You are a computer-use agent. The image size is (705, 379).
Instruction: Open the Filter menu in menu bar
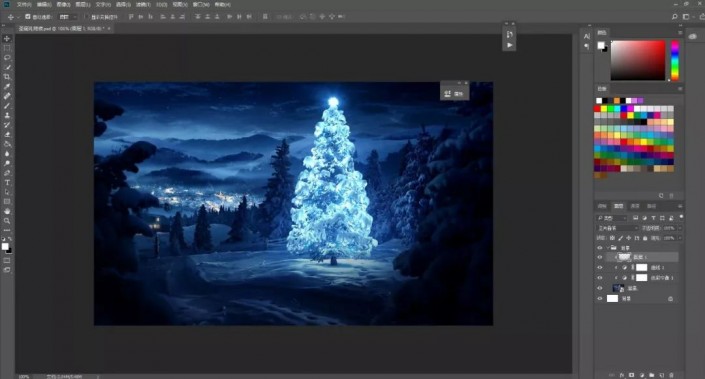143,4
